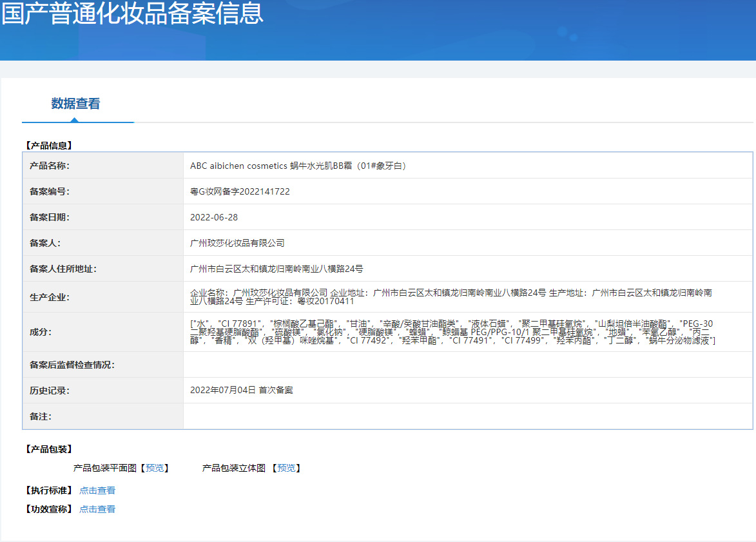Viewport: 756px width, 542px height.
Task: Select address value in 备案人住所地址 row
Action: [276, 269]
